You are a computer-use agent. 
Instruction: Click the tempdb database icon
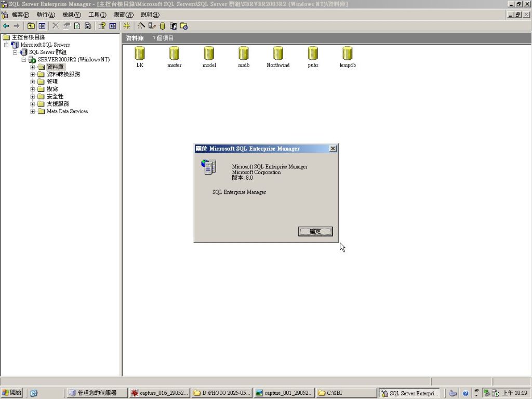pos(348,54)
